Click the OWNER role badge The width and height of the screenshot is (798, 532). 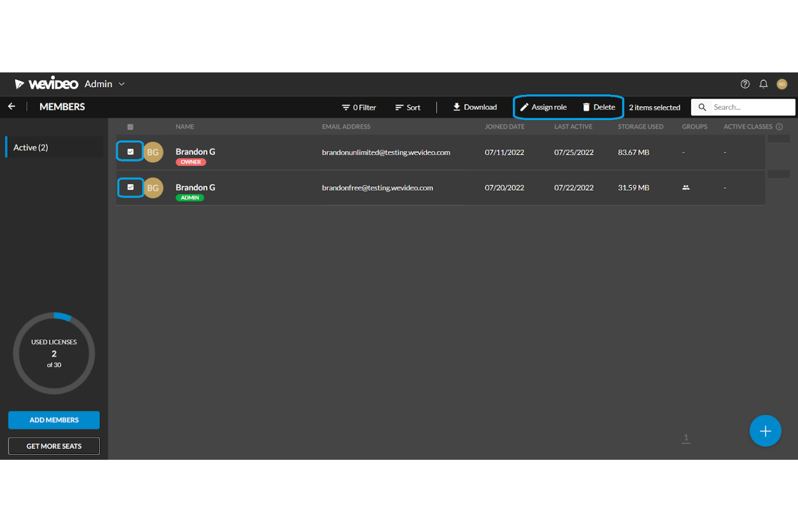pyautogui.click(x=191, y=162)
